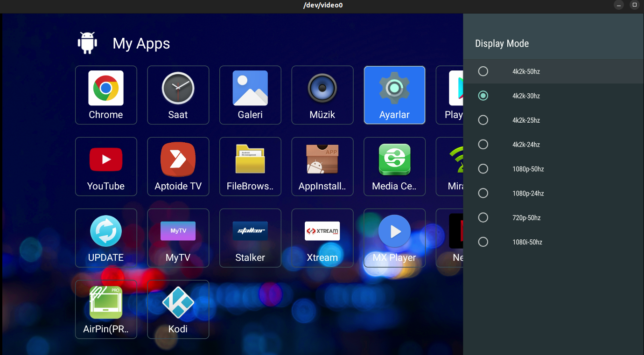Launch the Kodi app

click(178, 309)
